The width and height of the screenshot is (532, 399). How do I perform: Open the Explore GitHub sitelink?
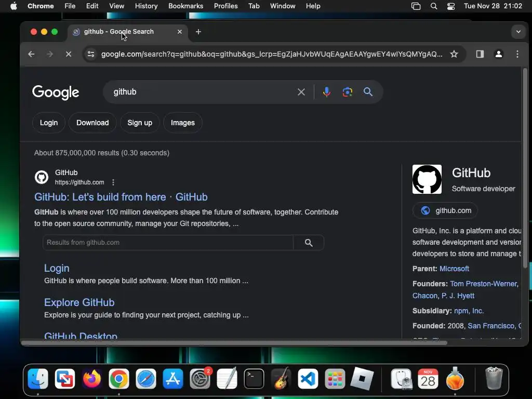[x=79, y=302]
